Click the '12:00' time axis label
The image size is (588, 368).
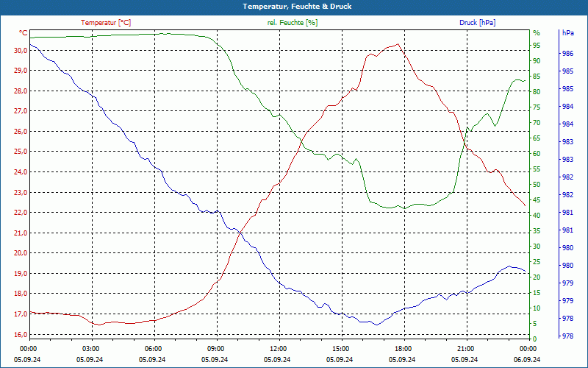pyautogui.click(x=279, y=349)
